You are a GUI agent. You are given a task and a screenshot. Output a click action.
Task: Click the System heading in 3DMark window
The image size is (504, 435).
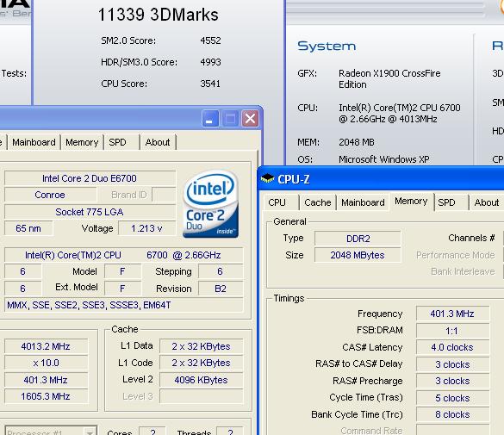[x=327, y=47]
